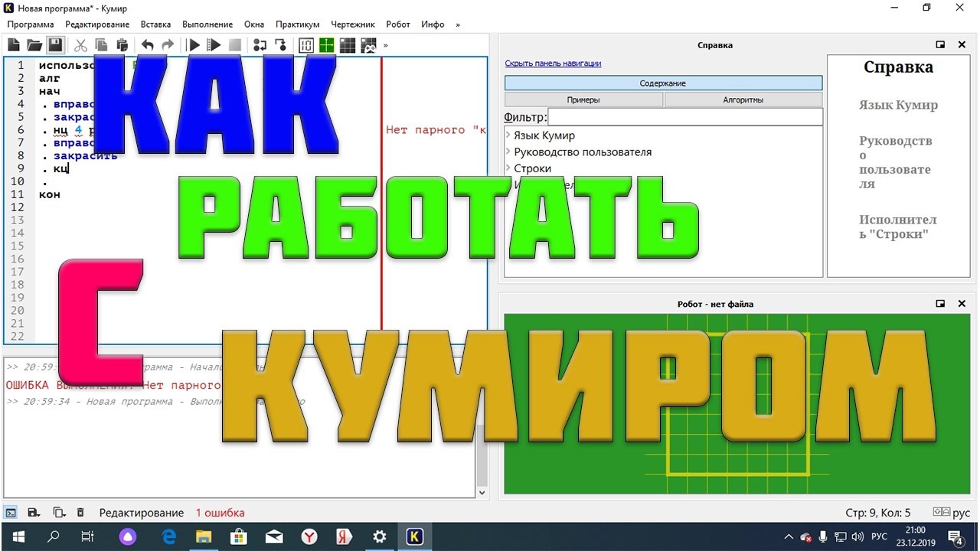Screen dimensions: 980x551
Task: Switch to the Алгоритмы tab
Action: (x=743, y=99)
